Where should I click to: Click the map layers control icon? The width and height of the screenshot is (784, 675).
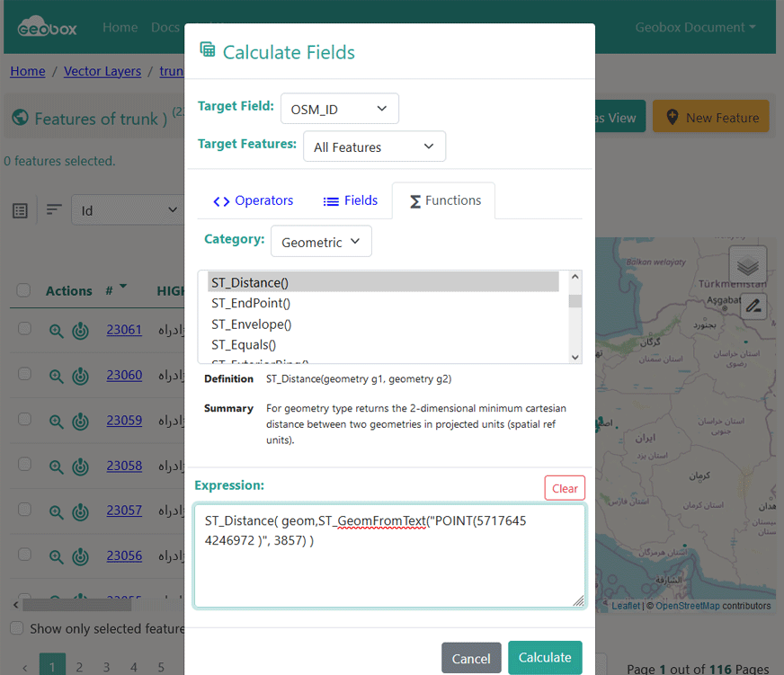pyautogui.click(x=747, y=266)
